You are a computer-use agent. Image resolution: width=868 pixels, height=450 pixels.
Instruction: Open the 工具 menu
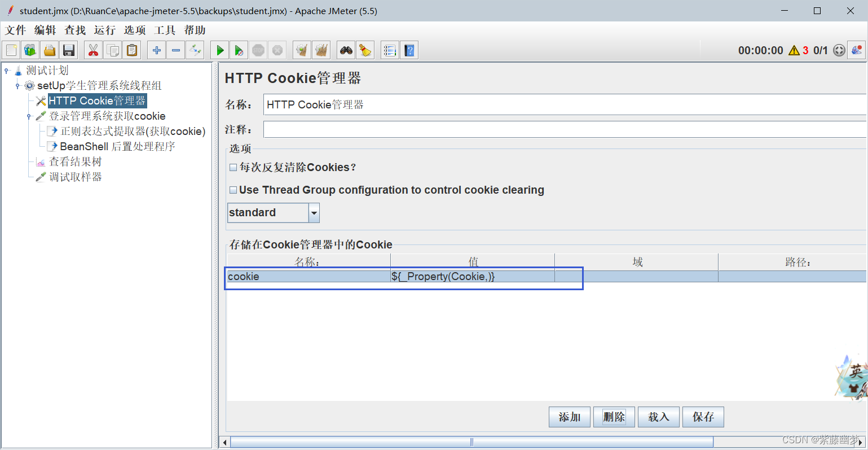click(165, 30)
